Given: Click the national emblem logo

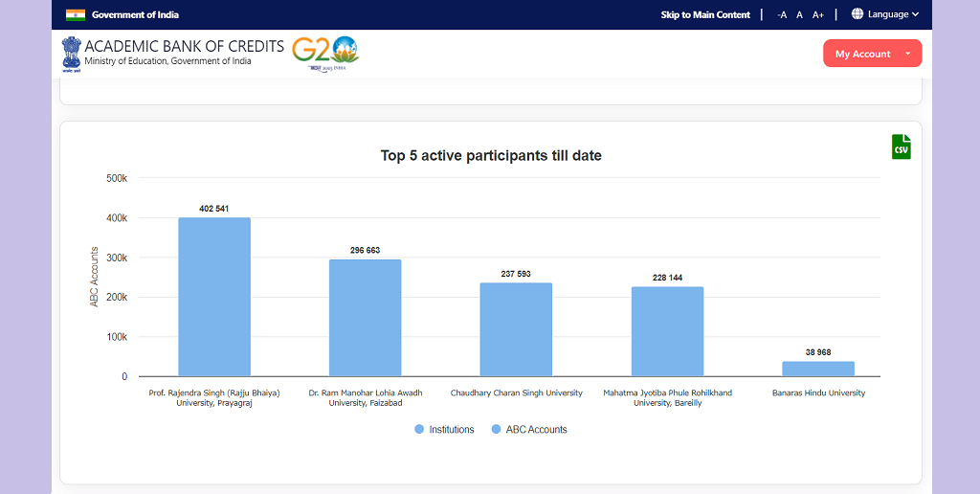Looking at the screenshot, I should (72, 54).
